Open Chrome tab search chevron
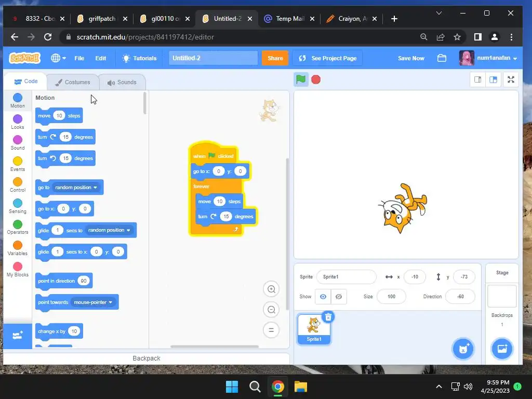The image size is (532, 399). pos(438,13)
